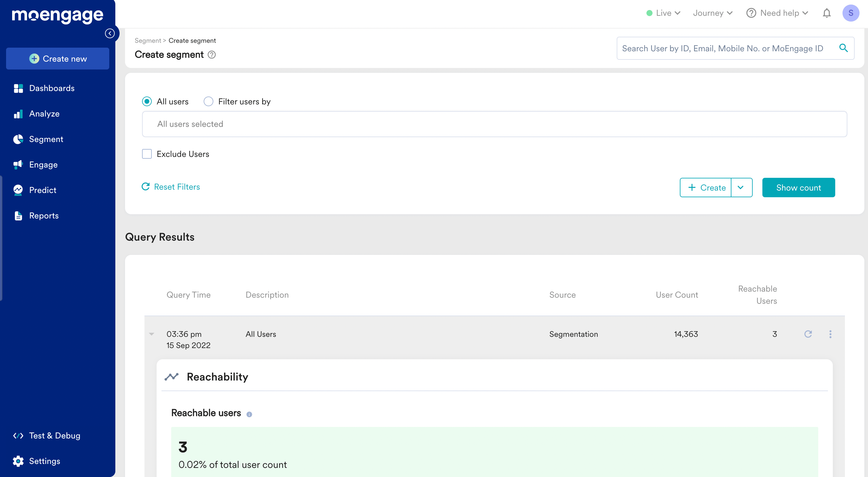Click the Segmentation source cell
868x477 pixels.
[x=574, y=334]
